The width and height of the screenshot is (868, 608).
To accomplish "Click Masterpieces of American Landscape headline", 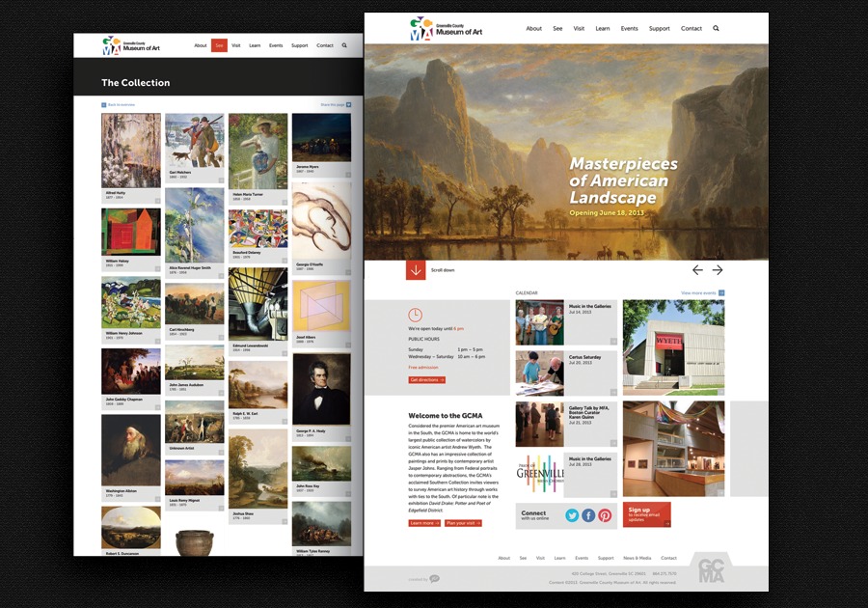I will [623, 180].
